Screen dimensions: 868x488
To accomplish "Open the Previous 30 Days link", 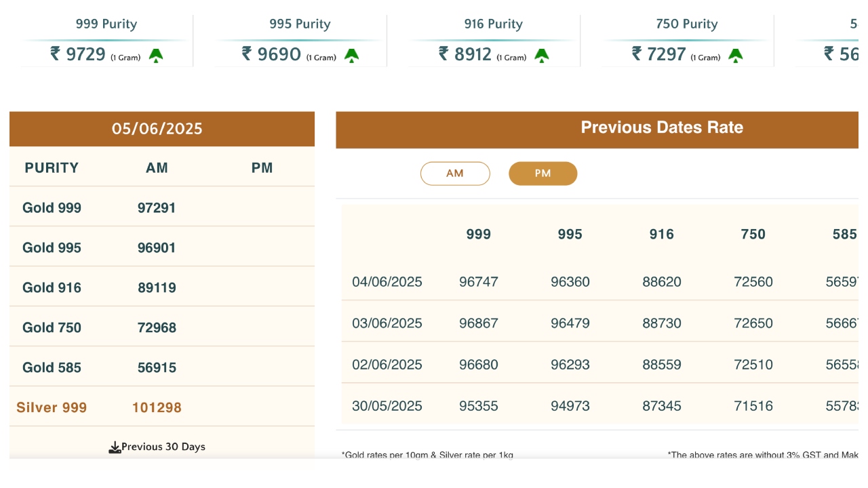I will tap(161, 447).
